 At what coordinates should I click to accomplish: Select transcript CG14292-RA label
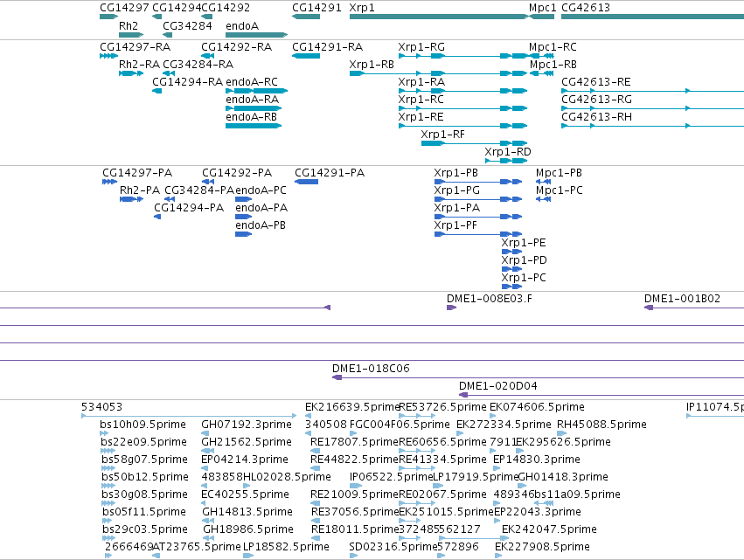pos(236,47)
